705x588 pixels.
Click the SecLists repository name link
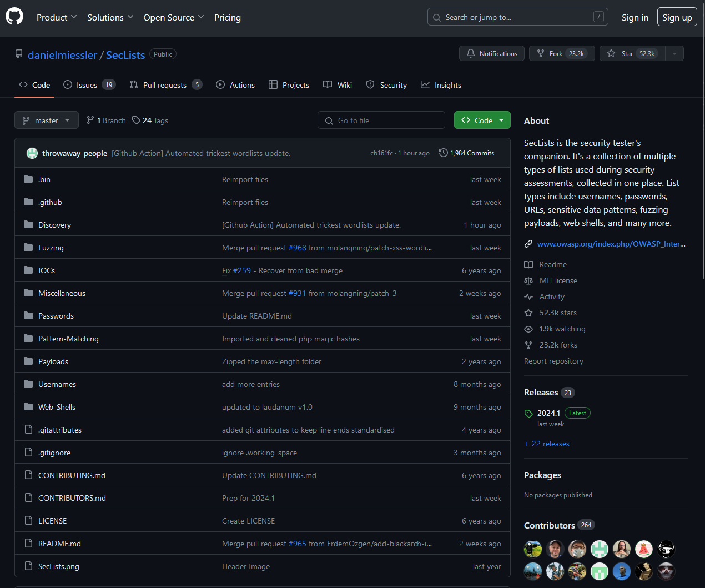[x=125, y=54]
